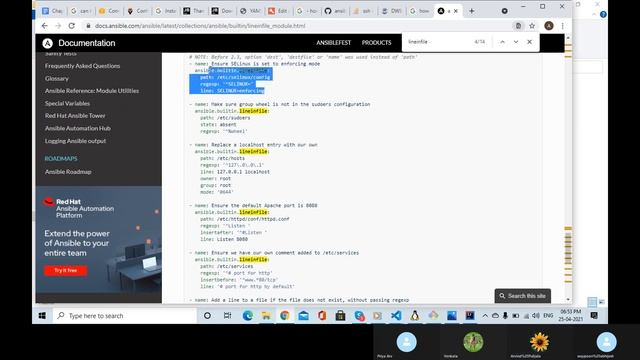This screenshot has height=360, width=640.
Task: Open Skype from the taskbar
Action: [359, 316]
